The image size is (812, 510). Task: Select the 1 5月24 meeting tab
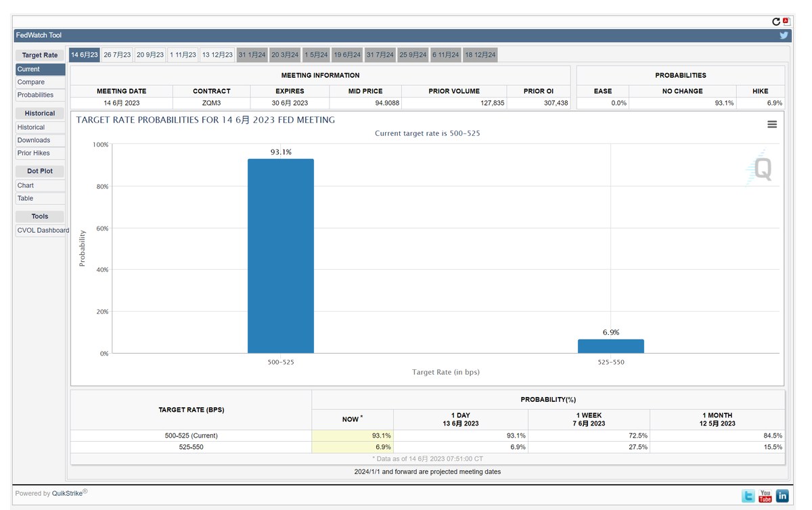(316, 55)
